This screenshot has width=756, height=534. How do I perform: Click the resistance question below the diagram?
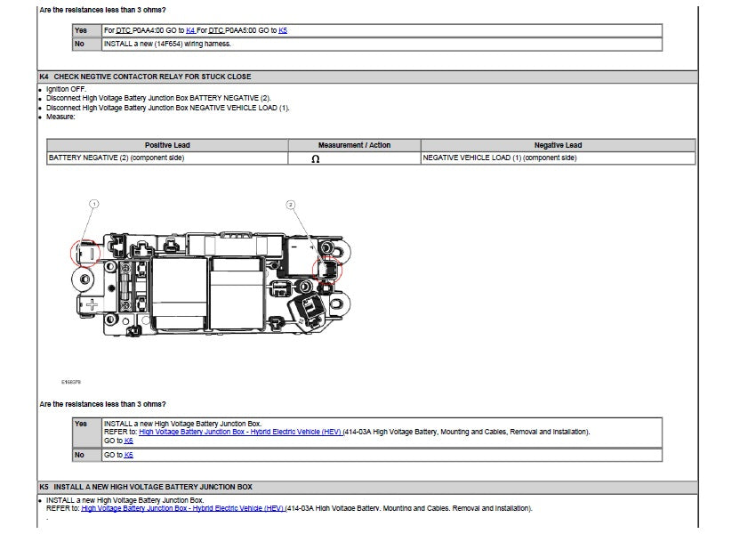(x=102, y=404)
